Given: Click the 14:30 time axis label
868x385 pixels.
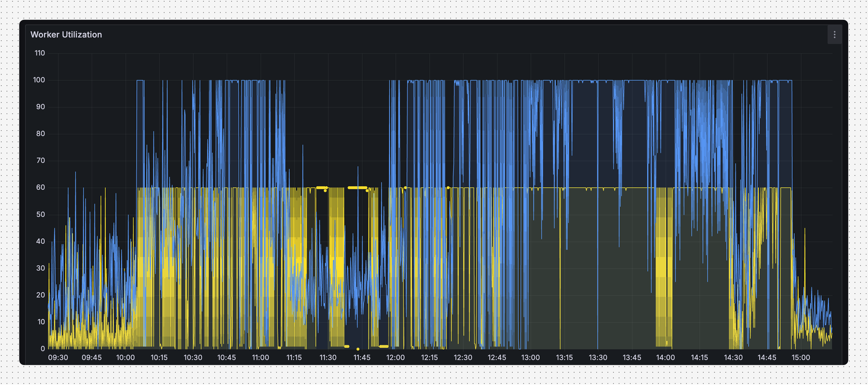Looking at the screenshot, I should 733,358.
